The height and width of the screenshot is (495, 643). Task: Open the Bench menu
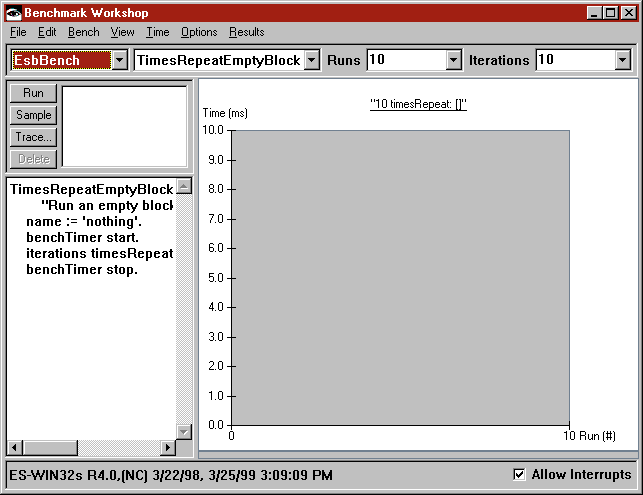pos(83,32)
